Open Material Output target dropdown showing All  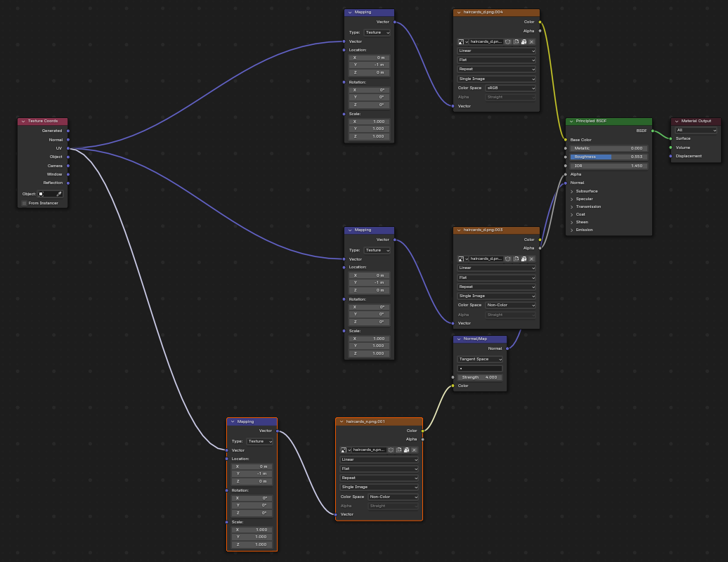pyautogui.click(x=696, y=130)
